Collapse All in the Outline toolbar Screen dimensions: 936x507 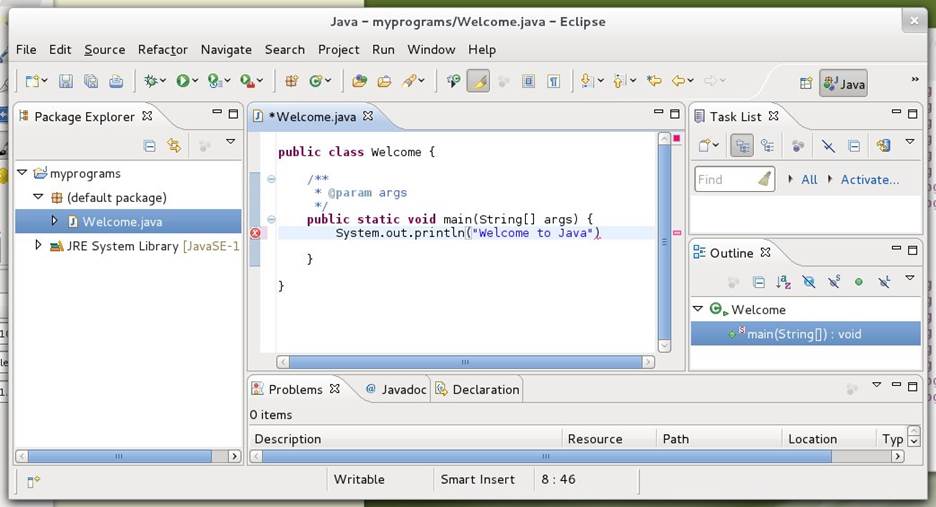(x=759, y=282)
